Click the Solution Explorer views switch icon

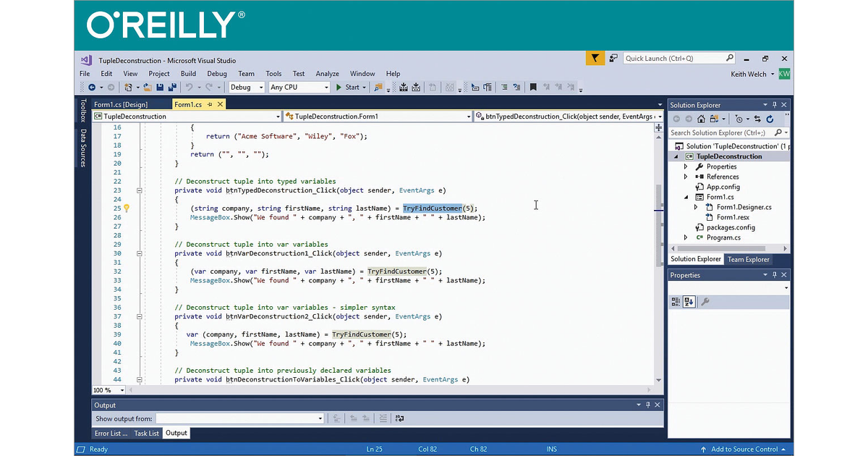(x=715, y=119)
